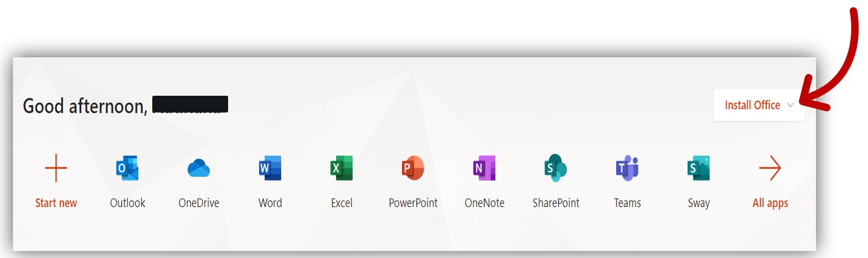Open the Word app icon
868x258 pixels.
tap(270, 168)
